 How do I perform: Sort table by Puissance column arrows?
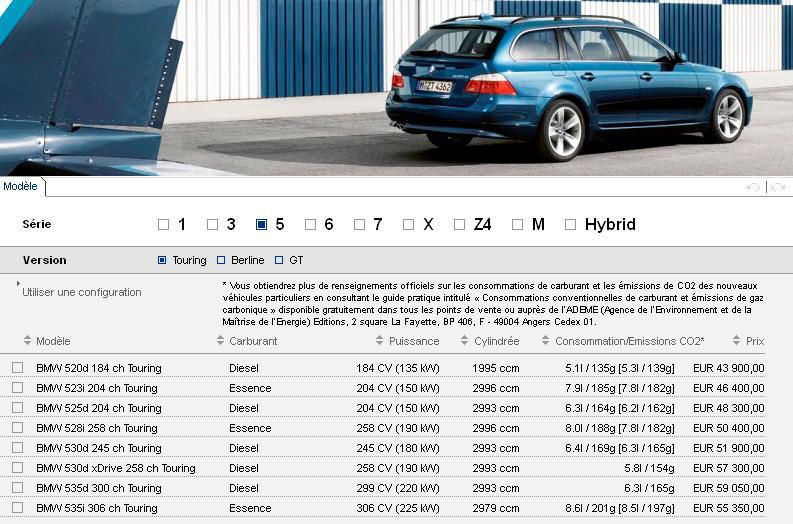click(380, 340)
